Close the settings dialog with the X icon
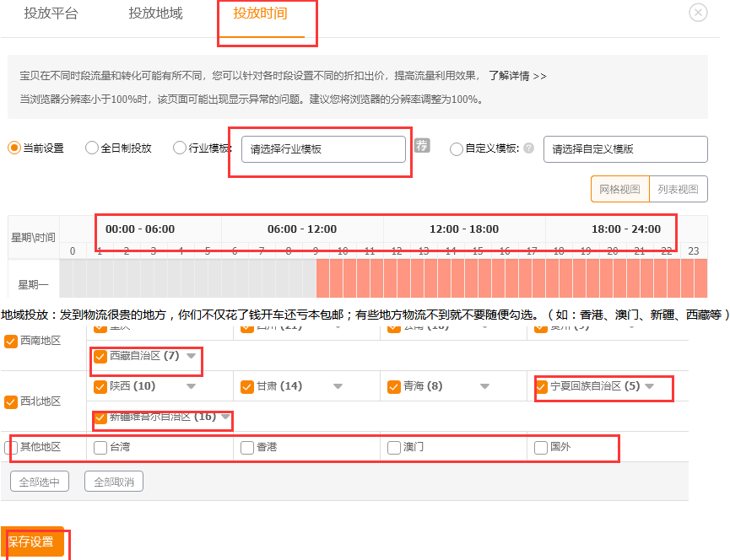Viewport: 730px width, 560px height. pyautogui.click(x=698, y=13)
